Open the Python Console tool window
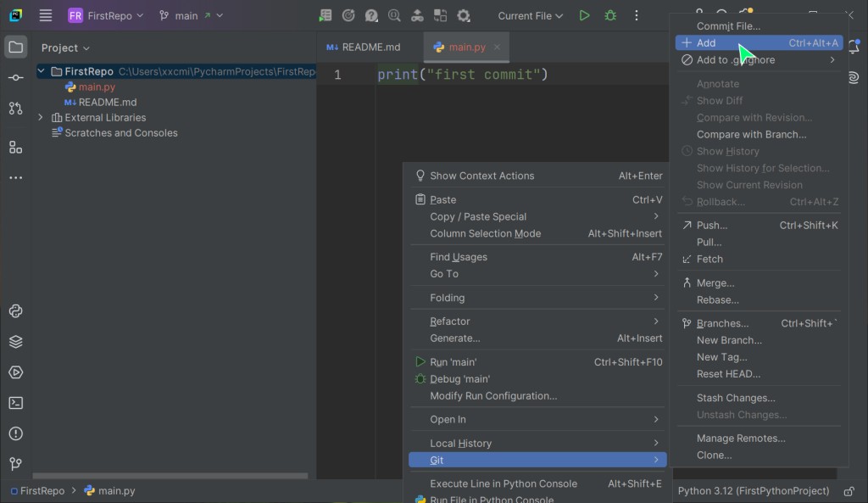The width and height of the screenshot is (868, 503). (x=15, y=311)
